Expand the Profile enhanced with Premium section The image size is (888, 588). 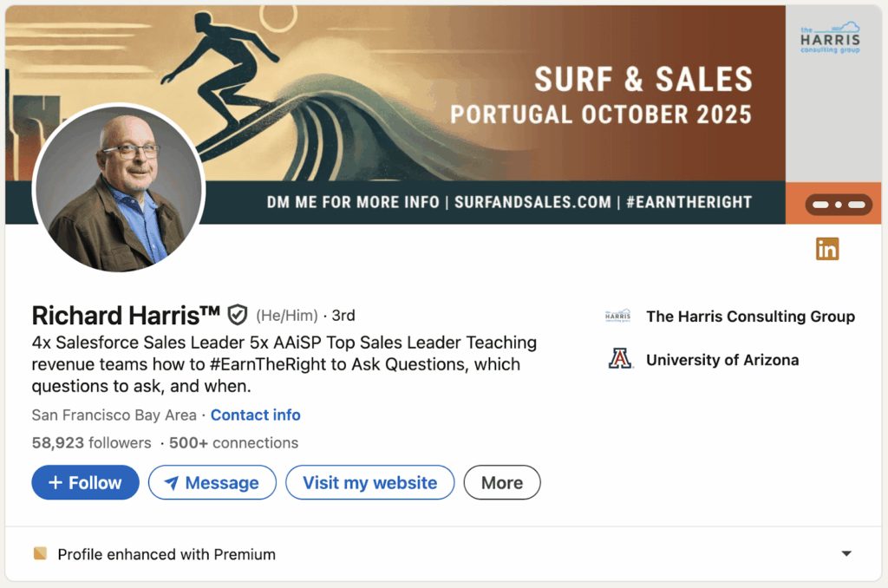[846, 553]
